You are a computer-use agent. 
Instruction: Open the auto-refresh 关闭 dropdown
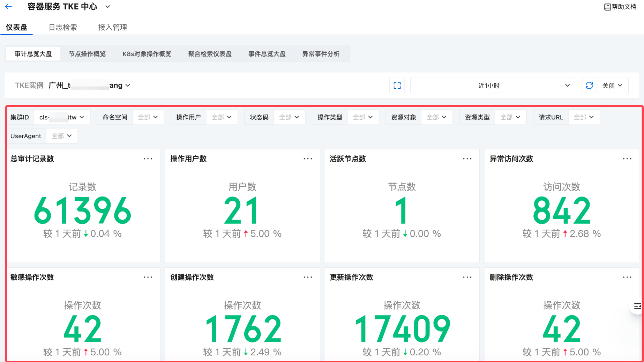[612, 86]
